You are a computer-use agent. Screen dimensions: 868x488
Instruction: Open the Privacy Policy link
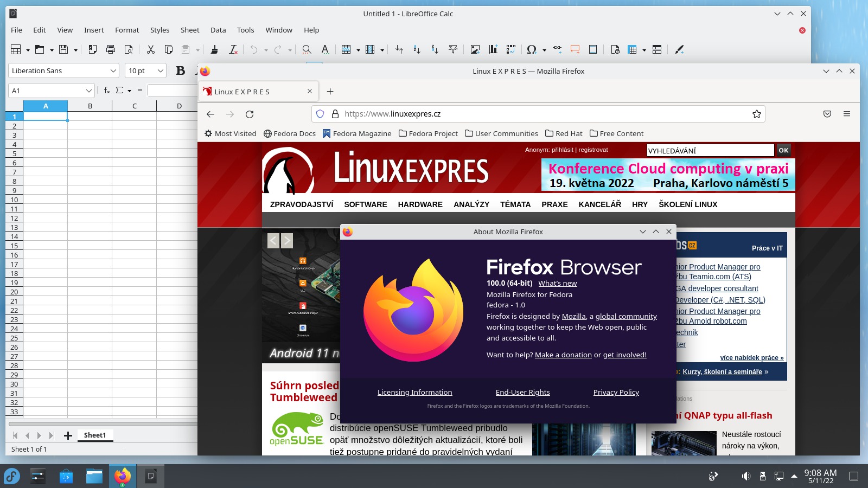pyautogui.click(x=616, y=392)
